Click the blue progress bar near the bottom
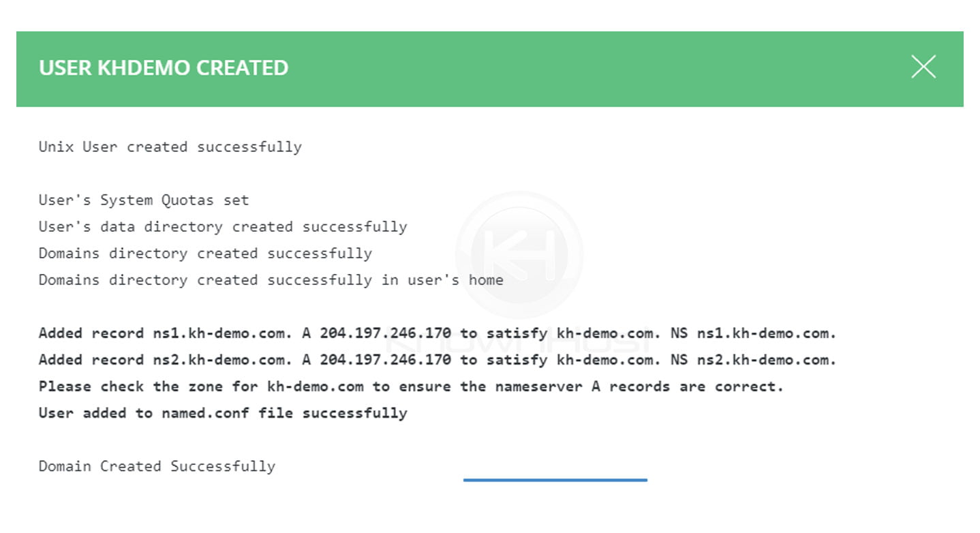The width and height of the screenshot is (980, 533). click(x=554, y=479)
